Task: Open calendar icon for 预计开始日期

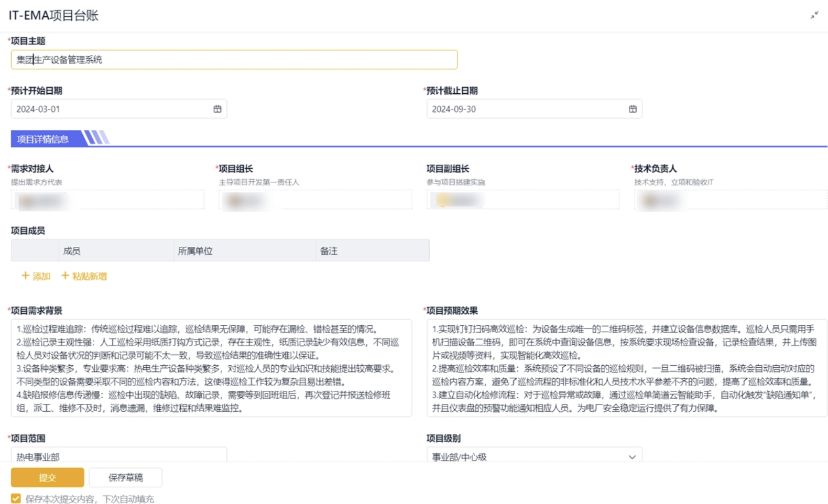Action: [217, 109]
